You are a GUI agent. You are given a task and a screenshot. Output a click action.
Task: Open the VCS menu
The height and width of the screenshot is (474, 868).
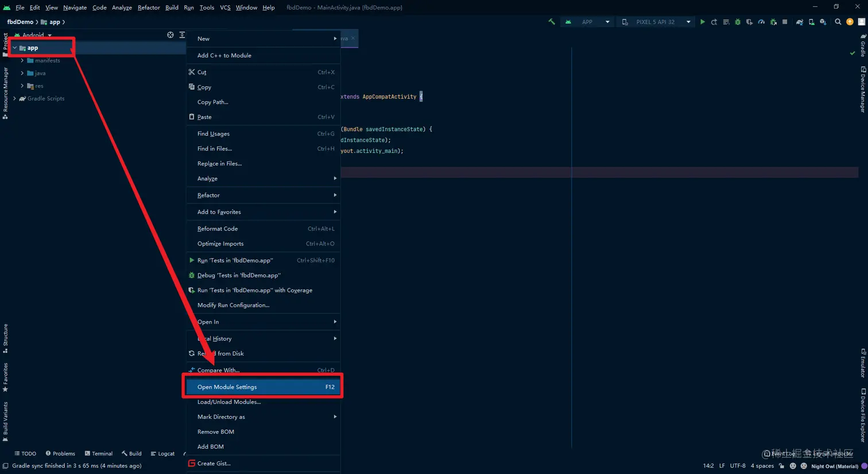(x=225, y=7)
